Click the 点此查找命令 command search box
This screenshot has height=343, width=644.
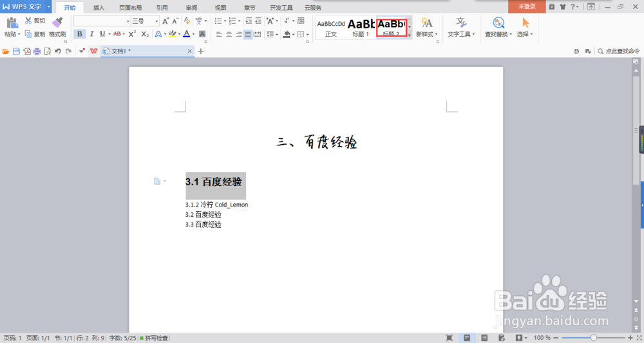619,51
